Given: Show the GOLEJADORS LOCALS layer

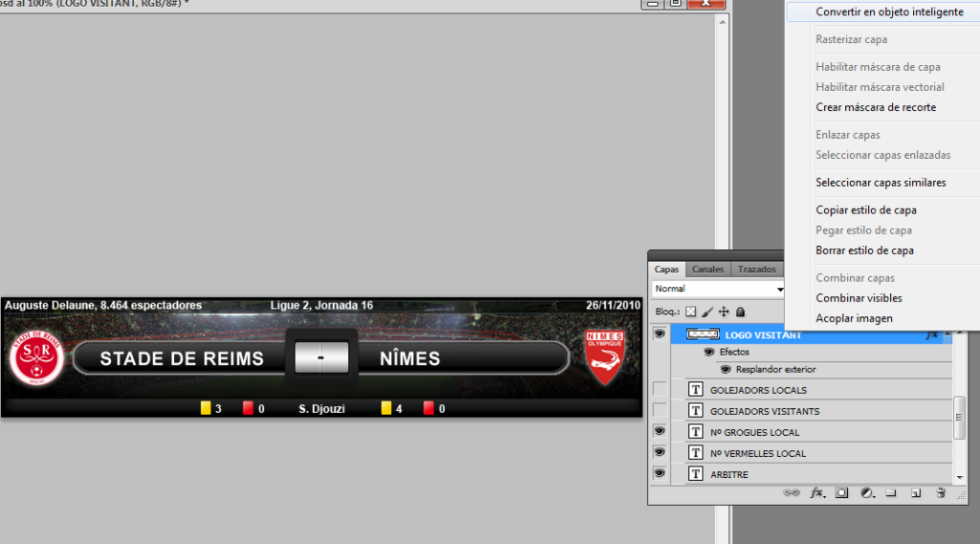Looking at the screenshot, I should 659,390.
